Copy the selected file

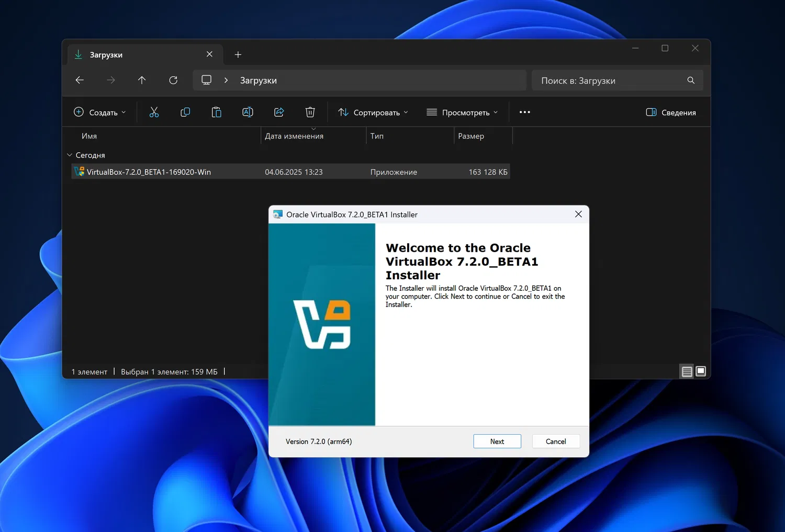click(185, 112)
